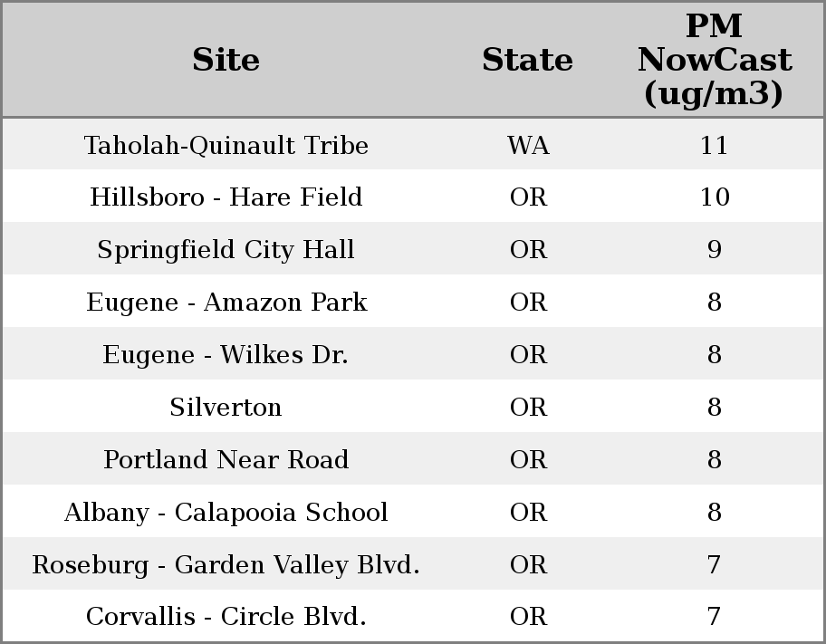
Task: Click the Site column header
Action: click(x=226, y=60)
